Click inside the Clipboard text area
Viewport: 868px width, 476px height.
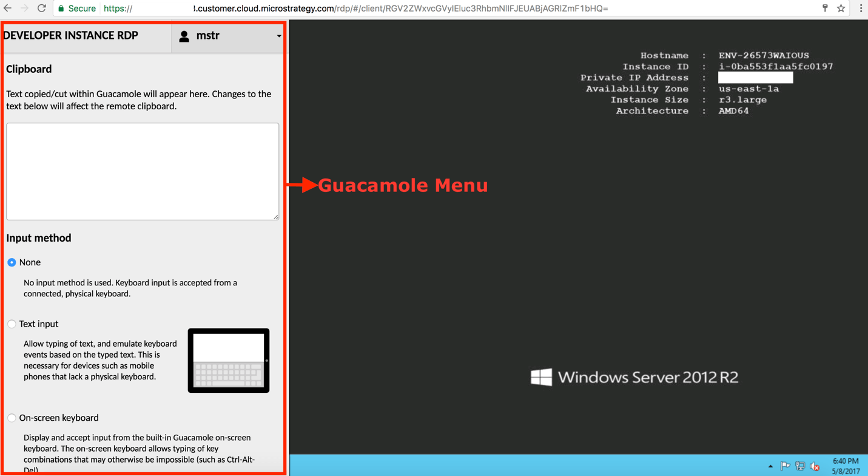(x=143, y=171)
